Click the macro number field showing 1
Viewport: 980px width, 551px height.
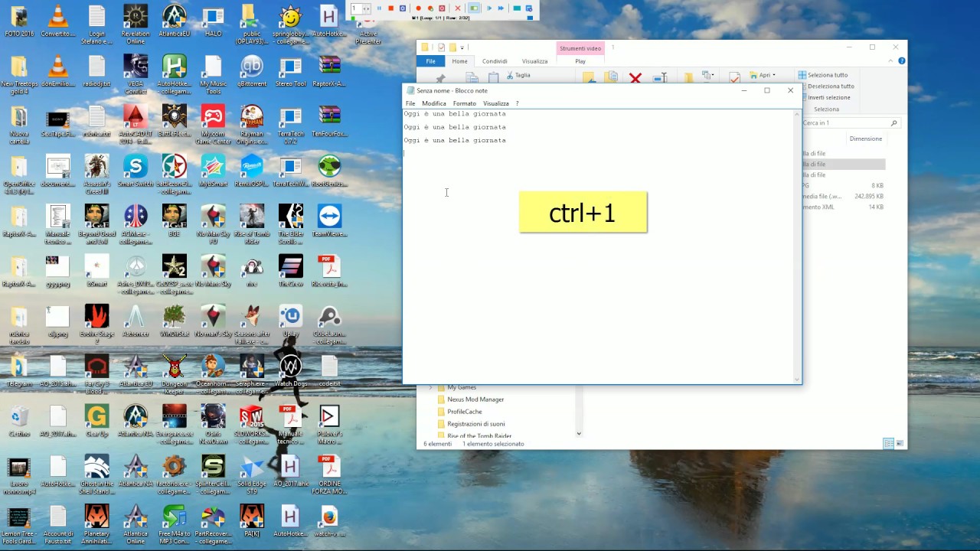pos(358,8)
